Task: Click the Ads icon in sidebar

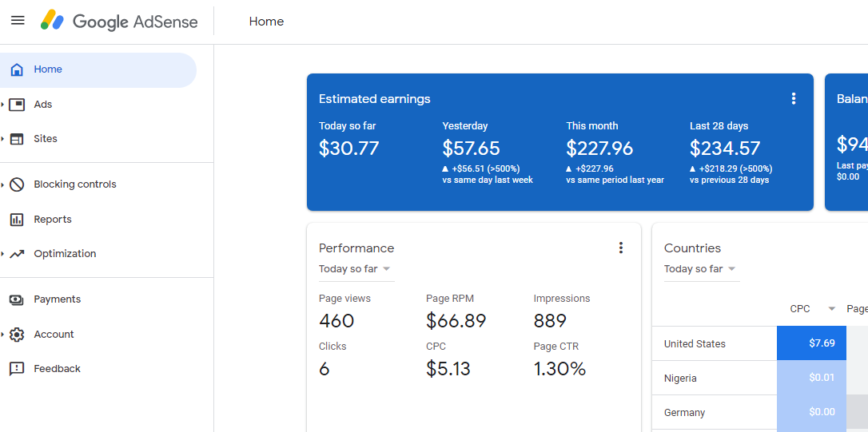Action: click(17, 105)
